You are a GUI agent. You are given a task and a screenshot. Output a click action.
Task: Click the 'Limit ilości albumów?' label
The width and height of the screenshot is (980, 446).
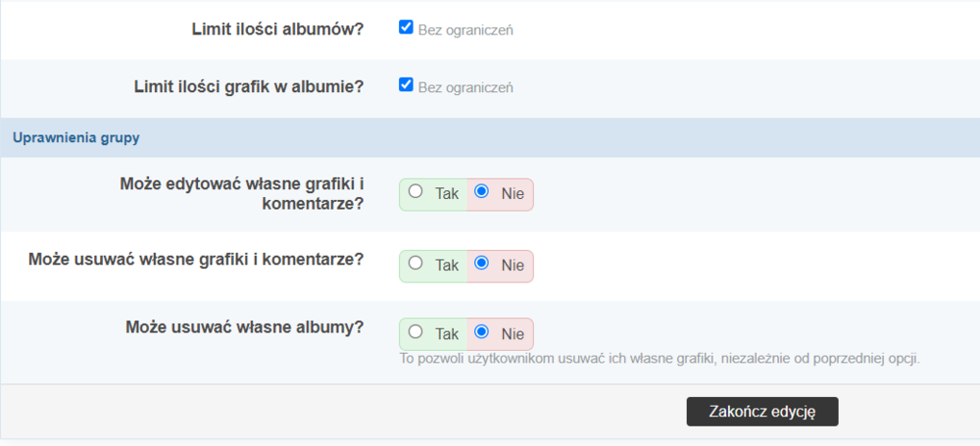point(277,28)
